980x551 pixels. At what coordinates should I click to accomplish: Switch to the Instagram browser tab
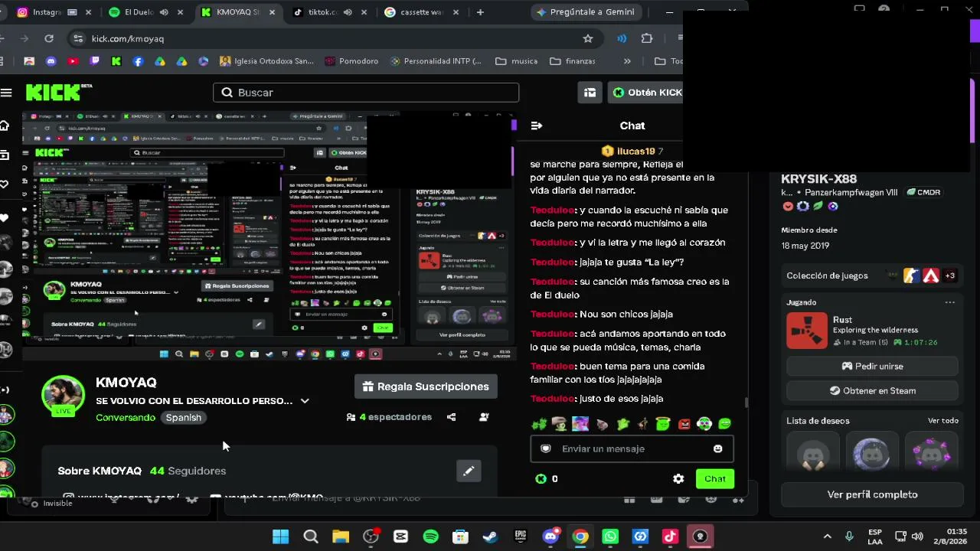(x=47, y=12)
